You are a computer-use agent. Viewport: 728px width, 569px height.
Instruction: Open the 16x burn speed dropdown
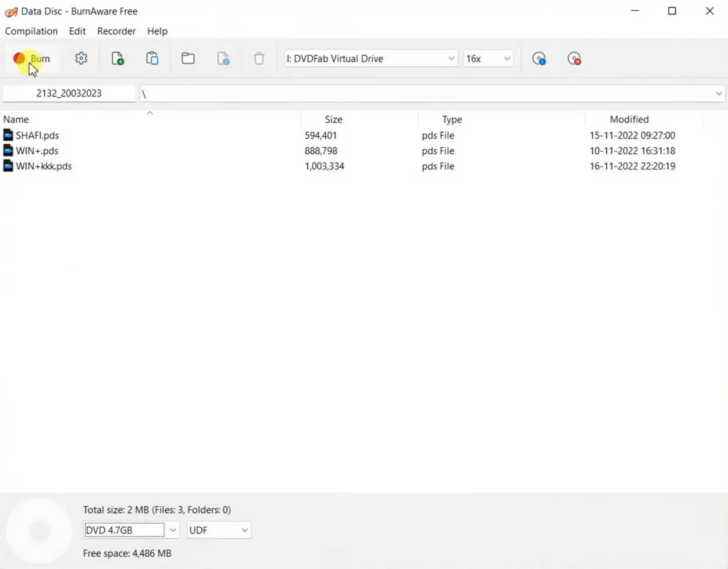tap(488, 58)
